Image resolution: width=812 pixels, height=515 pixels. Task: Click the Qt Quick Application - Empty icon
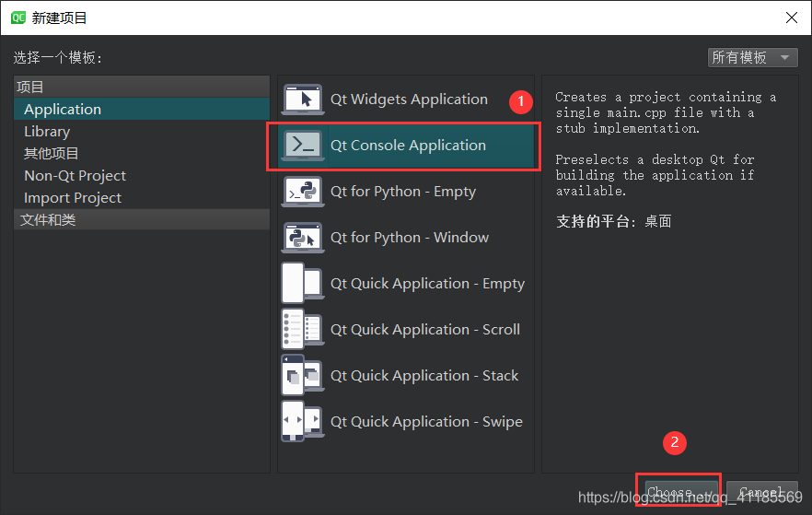tap(303, 284)
